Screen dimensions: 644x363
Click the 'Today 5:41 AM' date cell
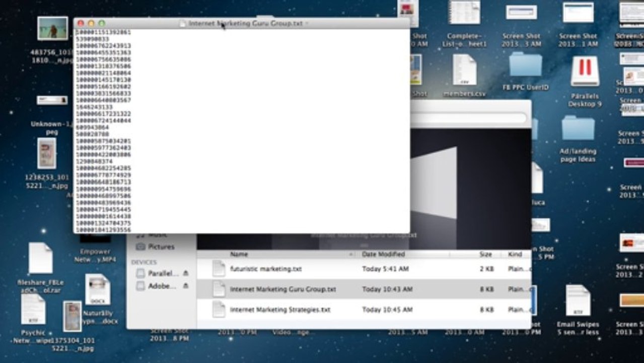tap(385, 269)
